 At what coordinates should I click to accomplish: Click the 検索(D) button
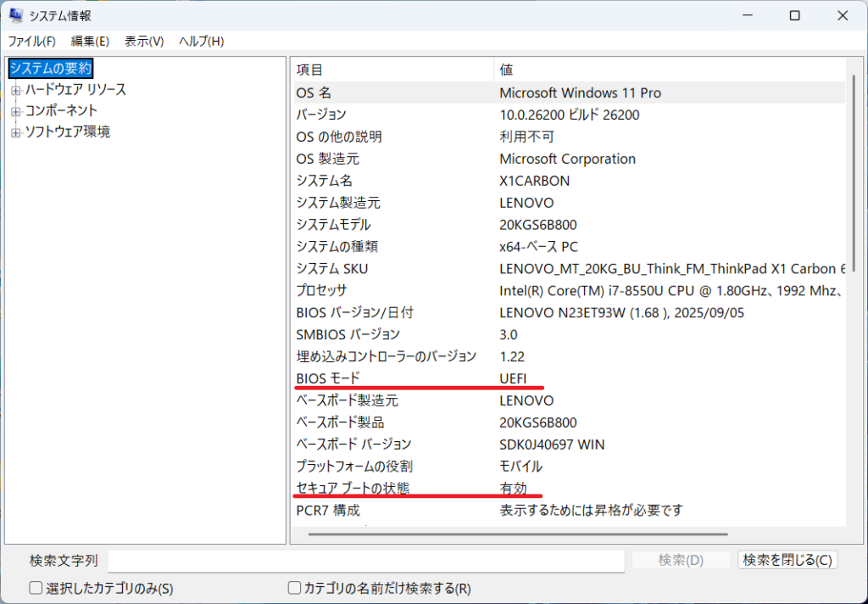click(x=681, y=560)
